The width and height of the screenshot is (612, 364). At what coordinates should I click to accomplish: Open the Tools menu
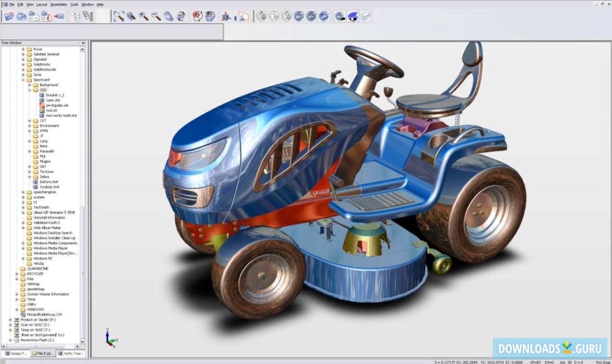(74, 4)
